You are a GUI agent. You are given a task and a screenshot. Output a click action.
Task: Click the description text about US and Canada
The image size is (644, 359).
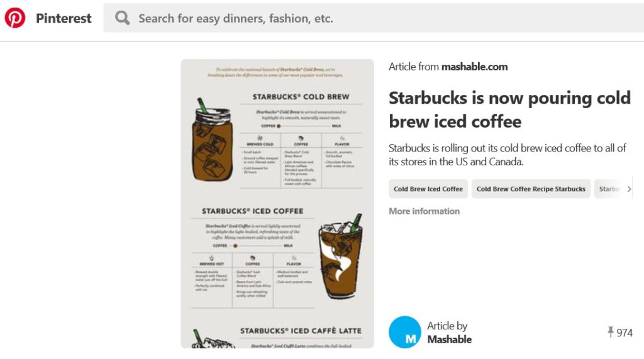508,155
